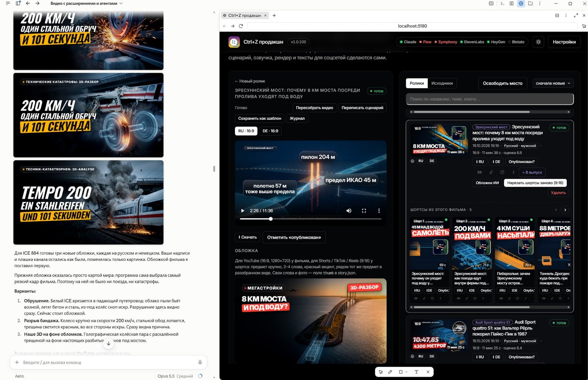Open rectangle tool dropdown chevron in annotation toolbar
This screenshot has width=588, height=380.
406,372
